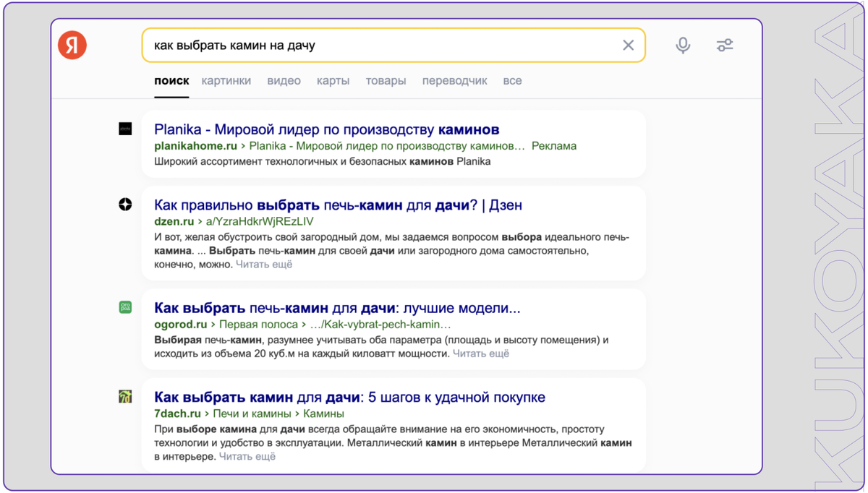Screen dimensions: 868x493
Task: Open 'Первая полоса' breadcrumb of ogorod.ru
Action: tap(258, 325)
